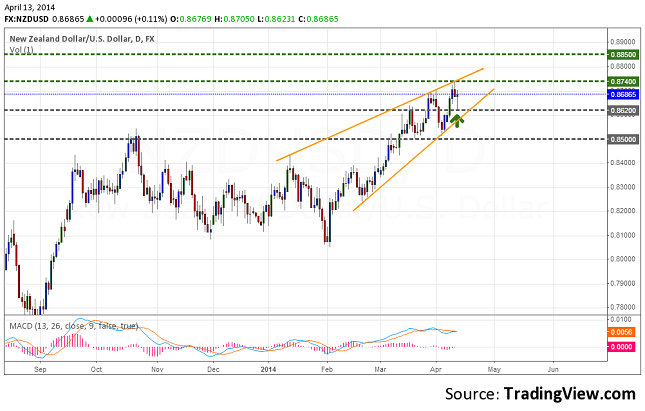Click the blue 0.86865 current price tag
The height and width of the screenshot is (411, 645).
point(624,95)
